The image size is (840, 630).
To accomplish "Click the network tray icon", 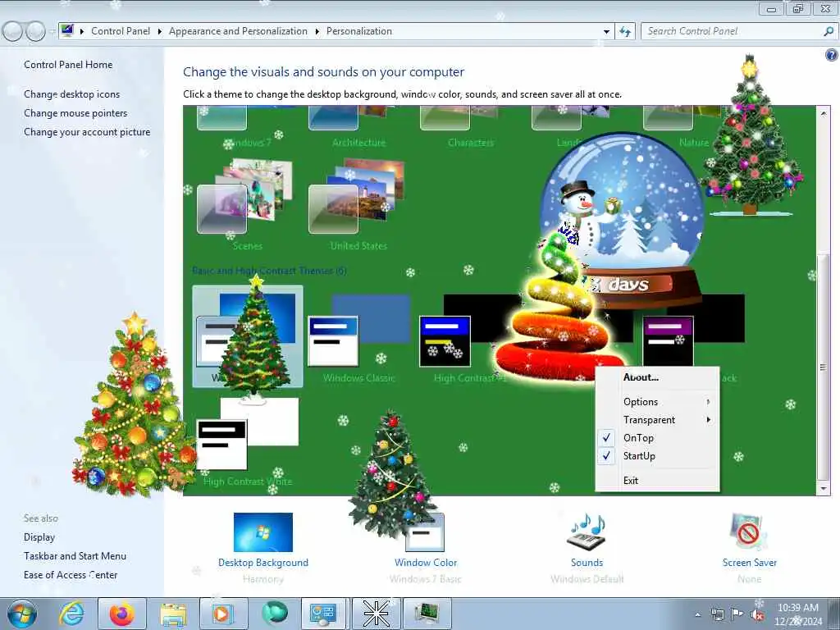I will (717, 614).
